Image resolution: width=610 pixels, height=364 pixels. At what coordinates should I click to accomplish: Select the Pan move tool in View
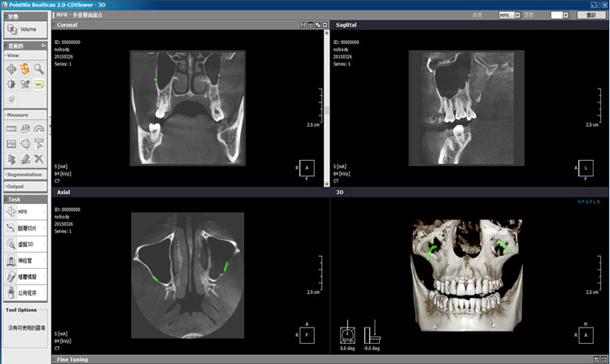point(11,69)
